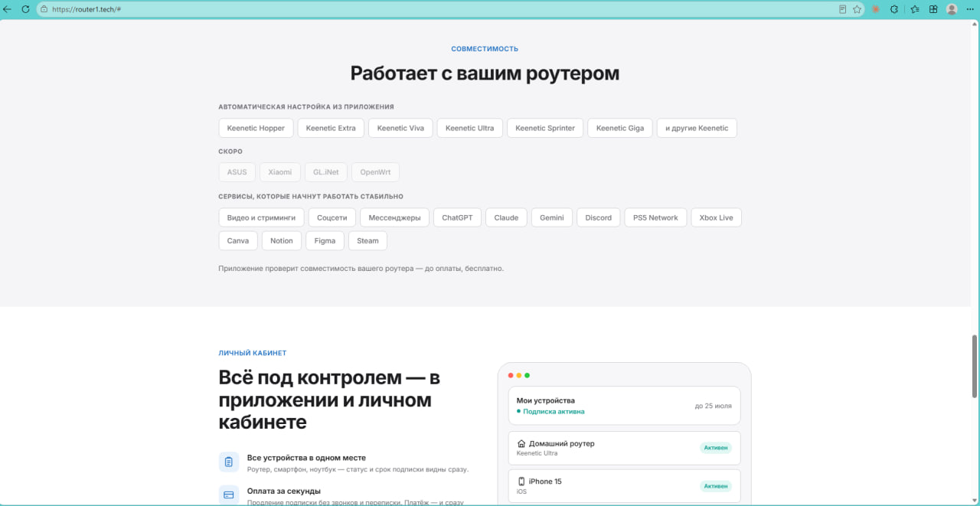The height and width of the screenshot is (506, 980).
Task: Open the Collections icon in the toolbar
Action: (933, 9)
